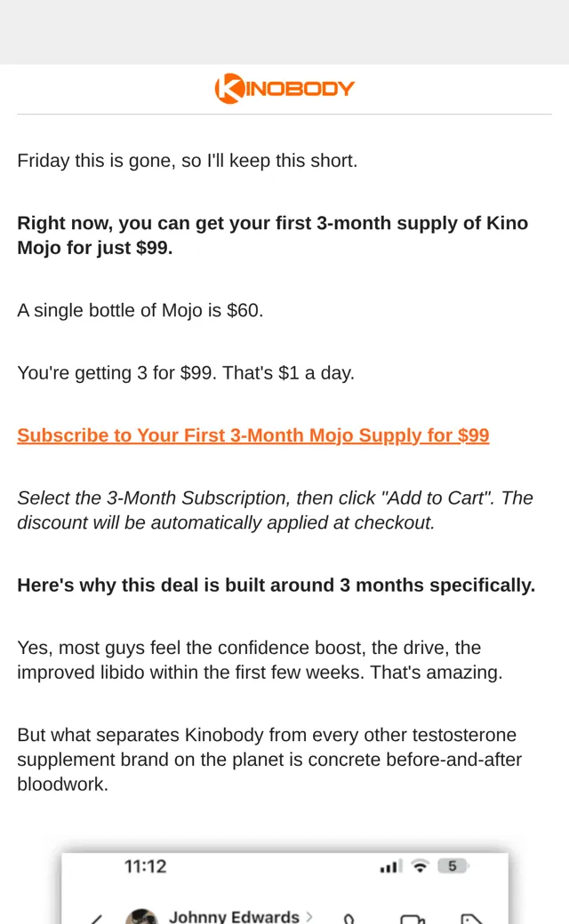The image size is (569, 924).
Task: Click the paragraph about before-and-after bloodwork
Action: tap(269, 760)
